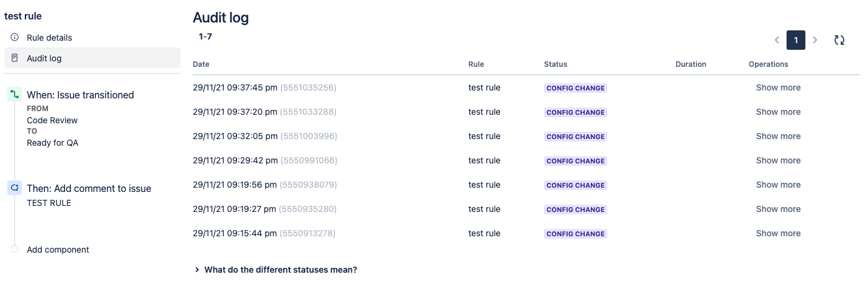Screen dimensions: 868x297
Task: Go to next page arrow
Action: [x=815, y=40]
